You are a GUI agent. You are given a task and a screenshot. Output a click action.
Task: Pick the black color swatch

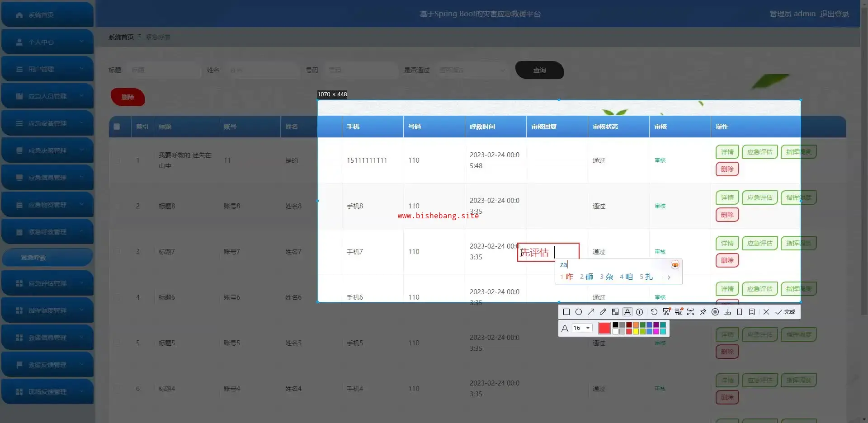(615, 325)
